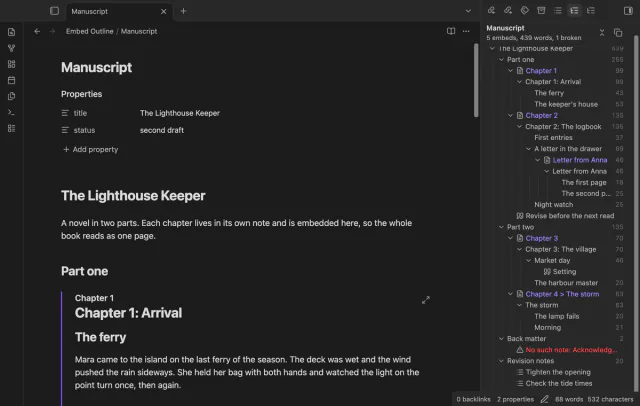Screen dimensions: 640x406
Task: Collapse the Part one outline node
Action: point(501,60)
